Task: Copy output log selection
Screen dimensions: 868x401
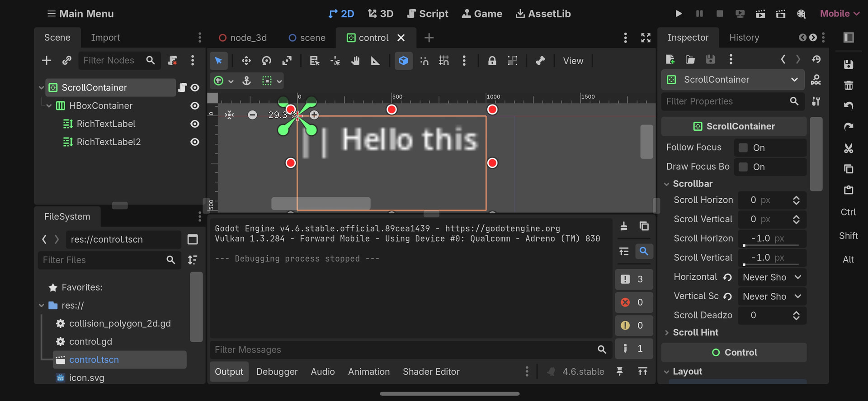Action: click(x=644, y=226)
